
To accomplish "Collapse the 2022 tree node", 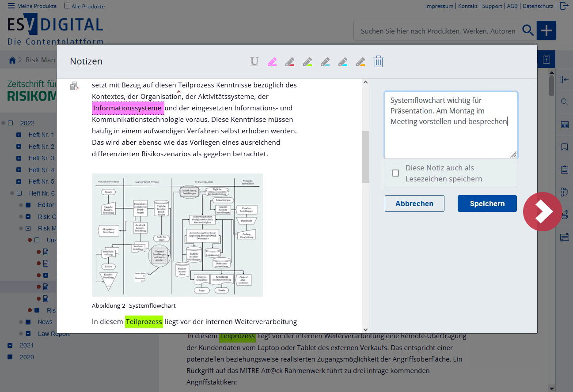I will click(10, 123).
